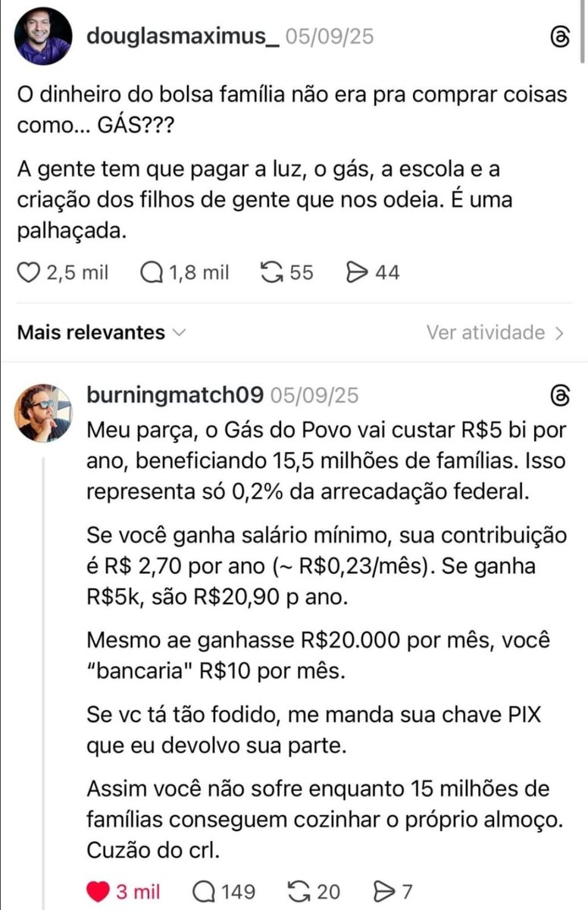This screenshot has width=588, height=910.
Task: Open the Mais relevantes sorting dropdown
Action: (x=102, y=332)
